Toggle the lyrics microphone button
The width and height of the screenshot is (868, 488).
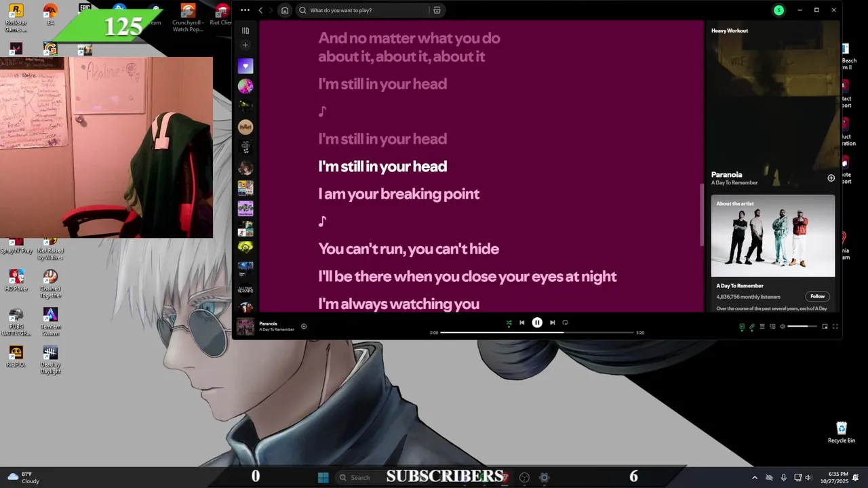751,327
